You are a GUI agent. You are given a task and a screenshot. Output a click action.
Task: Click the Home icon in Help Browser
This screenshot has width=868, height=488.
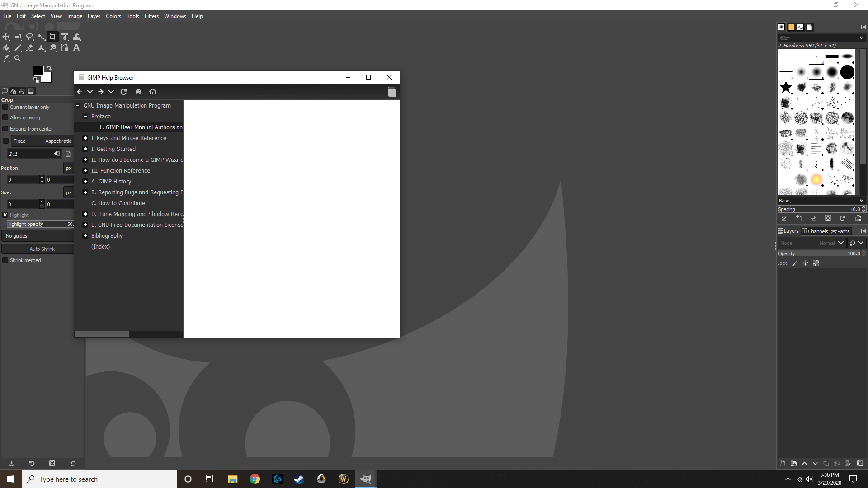point(153,92)
